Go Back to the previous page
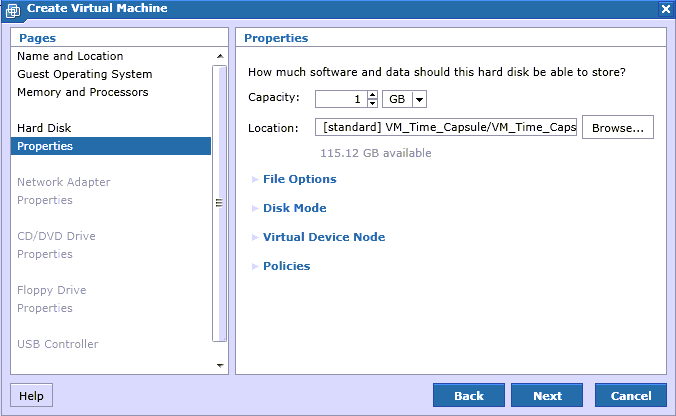The height and width of the screenshot is (416, 676). tap(469, 395)
